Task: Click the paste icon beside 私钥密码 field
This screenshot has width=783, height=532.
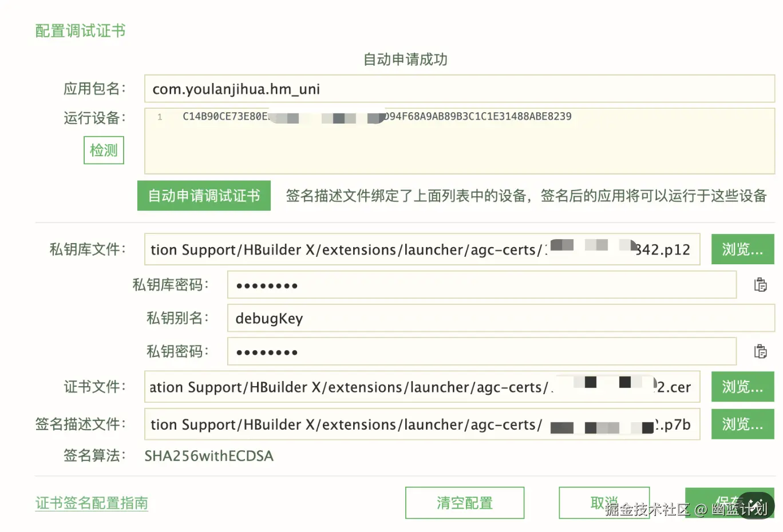Action: pos(761,351)
